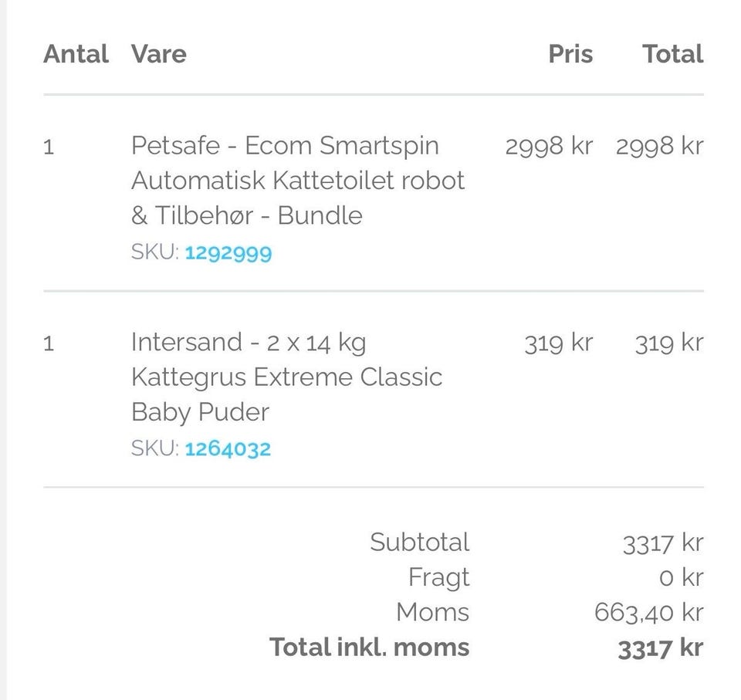Click the 0 kr shipping amount
741x700 pixels.
tap(681, 577)
